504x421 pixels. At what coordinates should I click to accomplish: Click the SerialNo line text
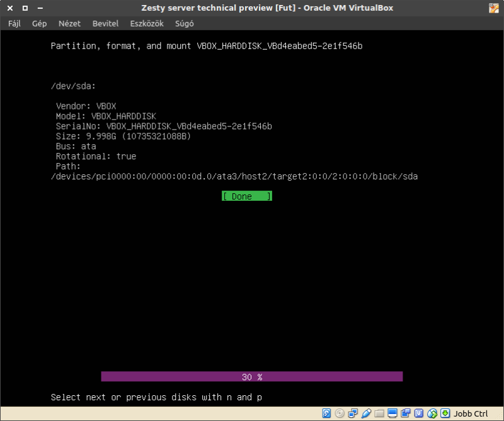(164, 126)
